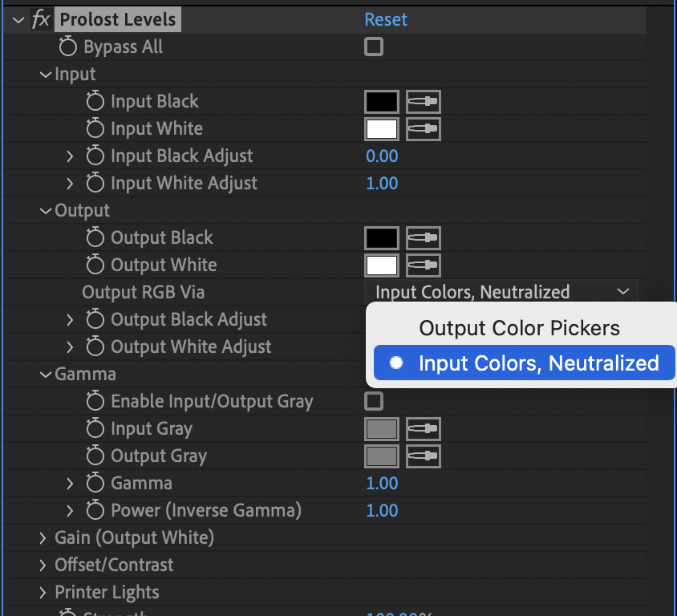This screenshot has height=616, width=677.
Task: Collapse the Gamma group
Action: coord(46,375)
